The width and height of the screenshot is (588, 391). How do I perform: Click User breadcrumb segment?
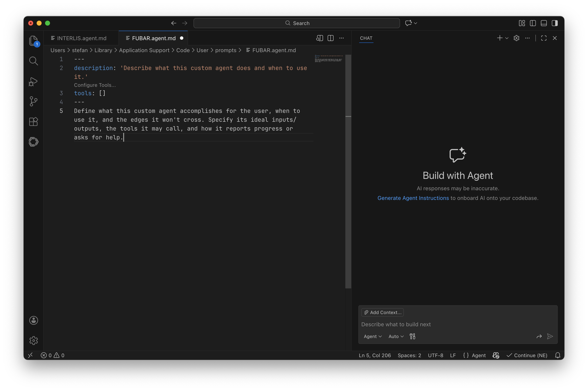(x=202, y=50)
